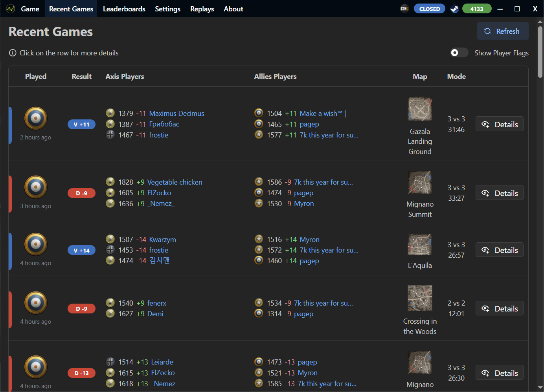Enable the Show Player Flags toggle
544x392 pixels.
[x=459, y=52]
